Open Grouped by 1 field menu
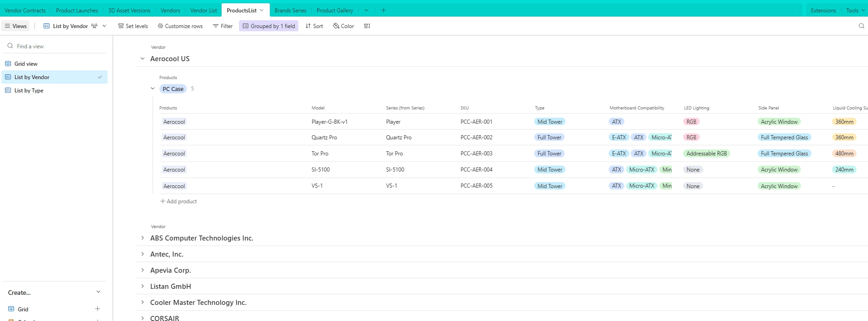The height and width of the screenshot is (321, 868). tap(268, 26)
